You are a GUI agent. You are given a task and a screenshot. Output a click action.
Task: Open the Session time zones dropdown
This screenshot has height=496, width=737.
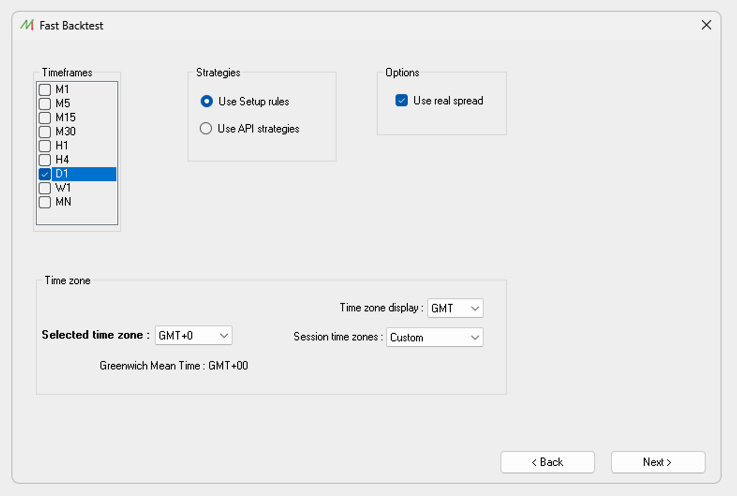(x=434, y=337)
